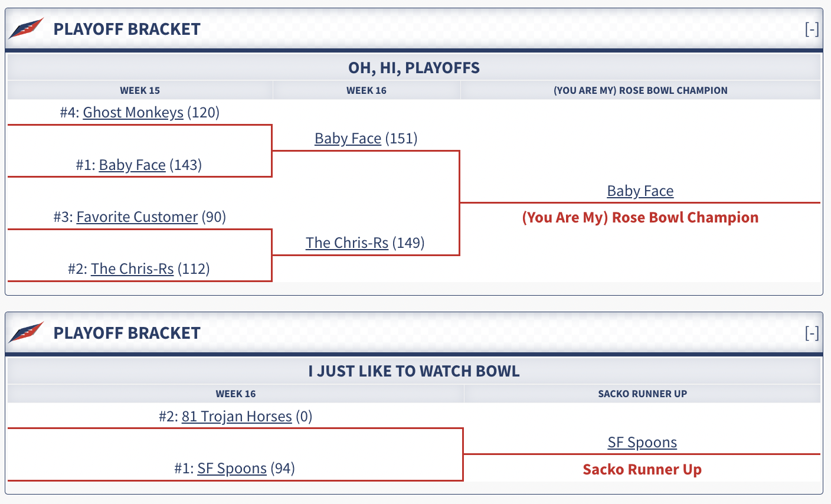Click Baby Face link in Week 16
Image resolution: width=831 pixels, height=504 pixels.
point(348,138)
